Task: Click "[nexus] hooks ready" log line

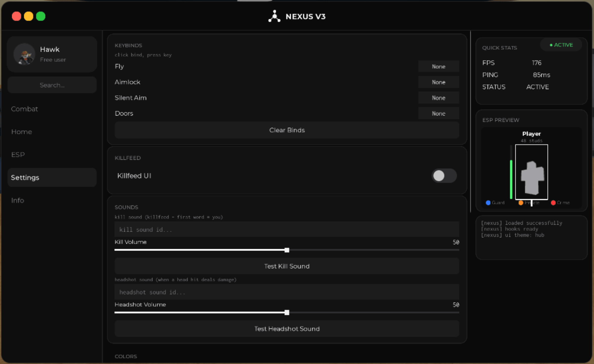Action: pos(509,229)
